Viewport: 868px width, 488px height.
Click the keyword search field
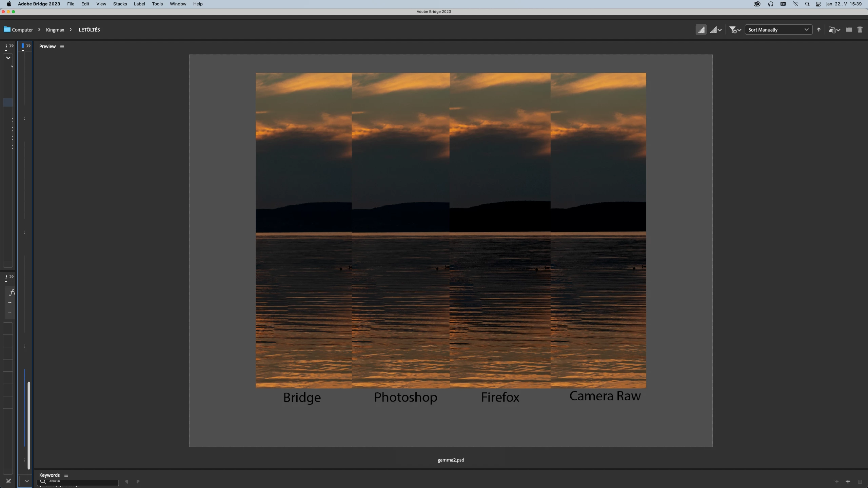(81, 481)
